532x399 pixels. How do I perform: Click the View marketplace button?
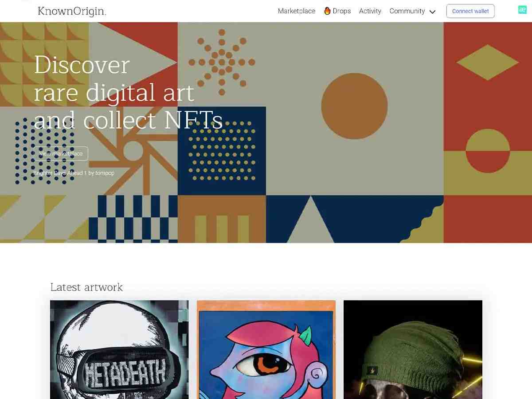coord(61,153)
